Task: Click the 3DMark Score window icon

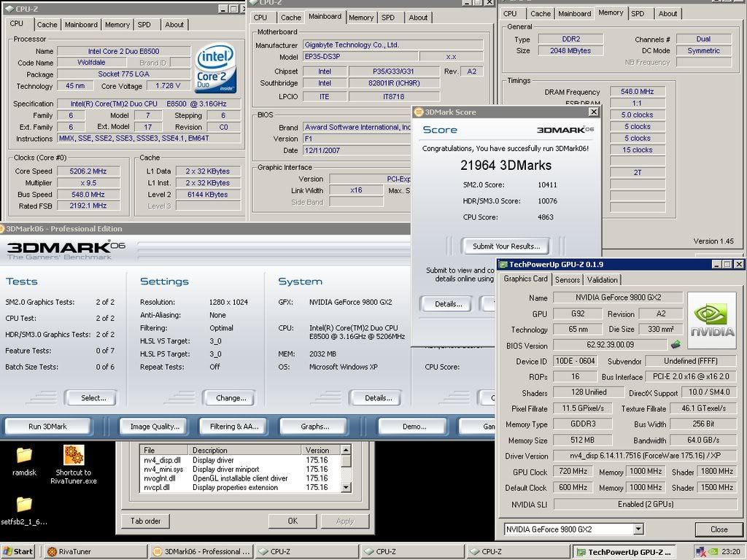Action: (419, 112)
